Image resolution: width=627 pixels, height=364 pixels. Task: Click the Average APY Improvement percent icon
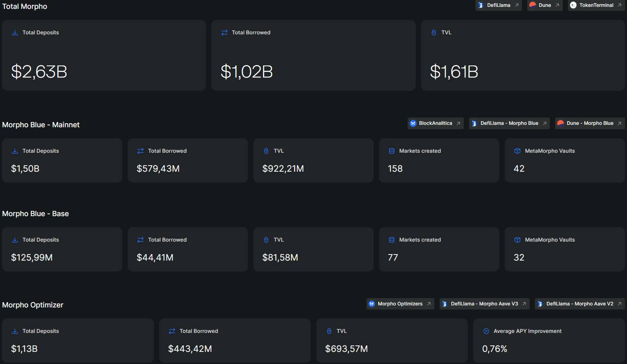[486, 331]
